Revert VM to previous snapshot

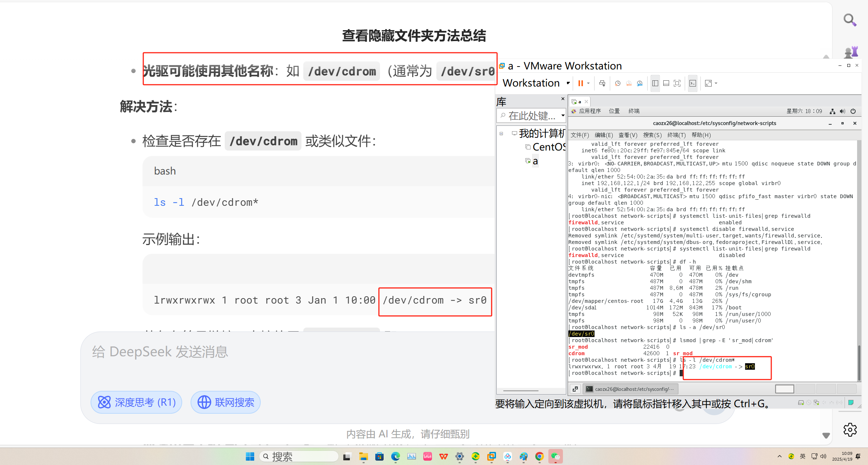pyautogui.click(x=629, y=83)
